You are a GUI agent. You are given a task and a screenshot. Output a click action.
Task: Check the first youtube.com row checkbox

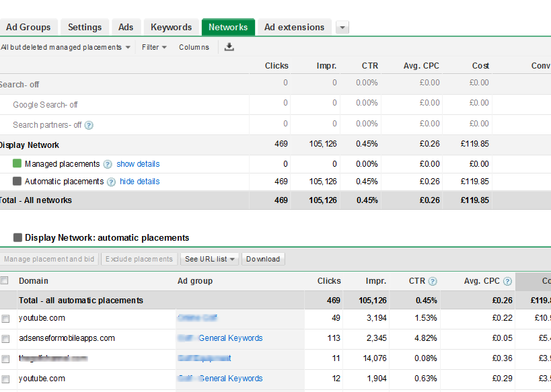tap(5, 318)
